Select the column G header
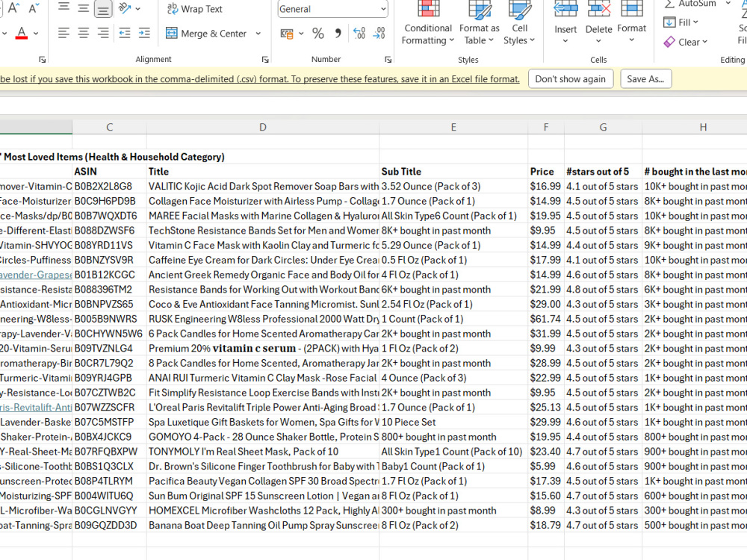This screenshot has height=560, width=747. [x=603, y=127]
